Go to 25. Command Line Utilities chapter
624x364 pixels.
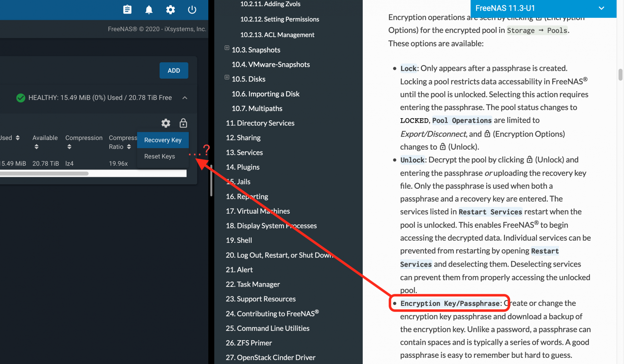[267, 328]
